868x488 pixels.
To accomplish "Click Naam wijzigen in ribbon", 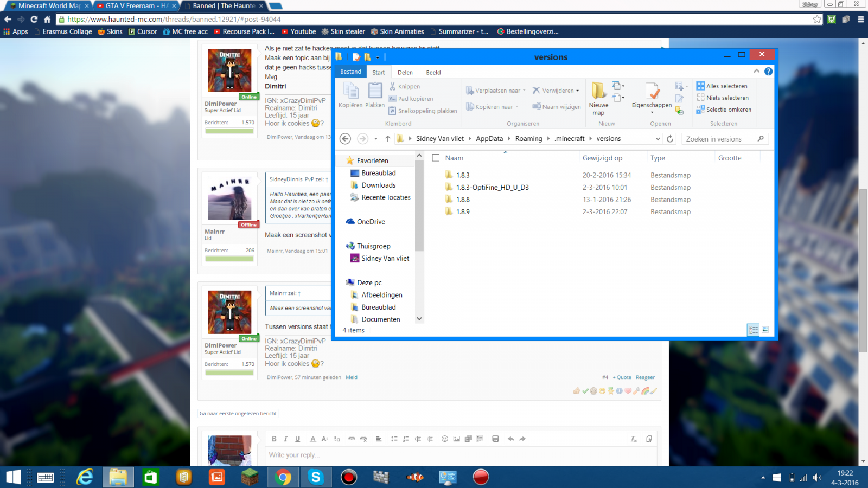I will point(557,107).
